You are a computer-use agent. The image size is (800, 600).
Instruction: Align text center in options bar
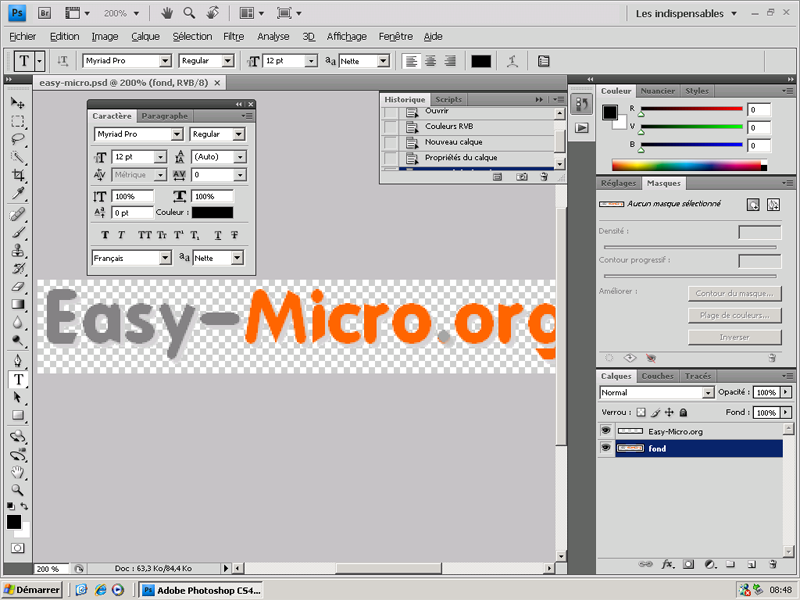(x=431, y=61)
